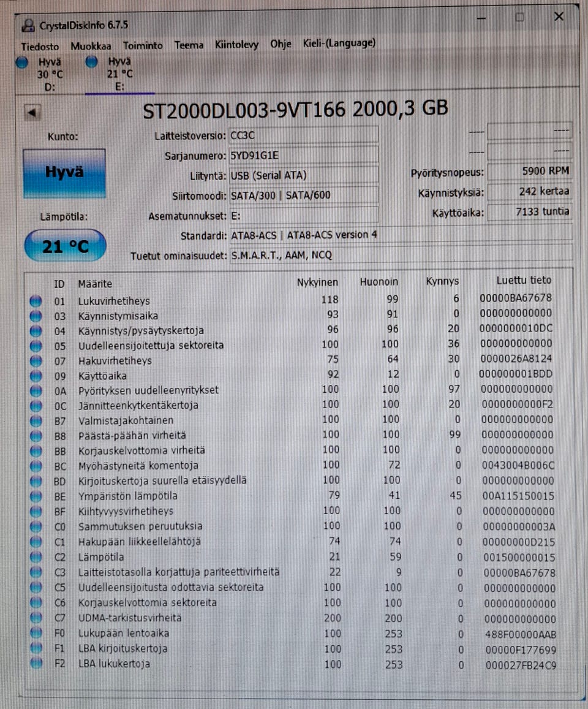The height and width of the screenshot is (709, 588).
Task: Open the Kieli-(Language) menu
Action: [x=339, y=43]
